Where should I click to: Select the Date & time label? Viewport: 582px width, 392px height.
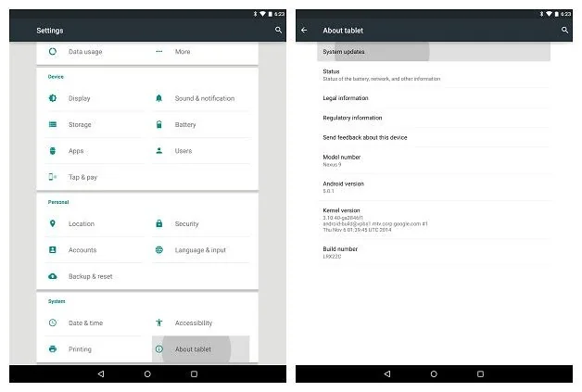[85, 322]
